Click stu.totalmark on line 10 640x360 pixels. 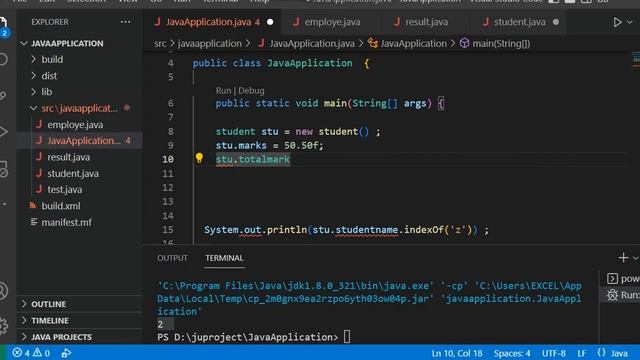[253, 159]
